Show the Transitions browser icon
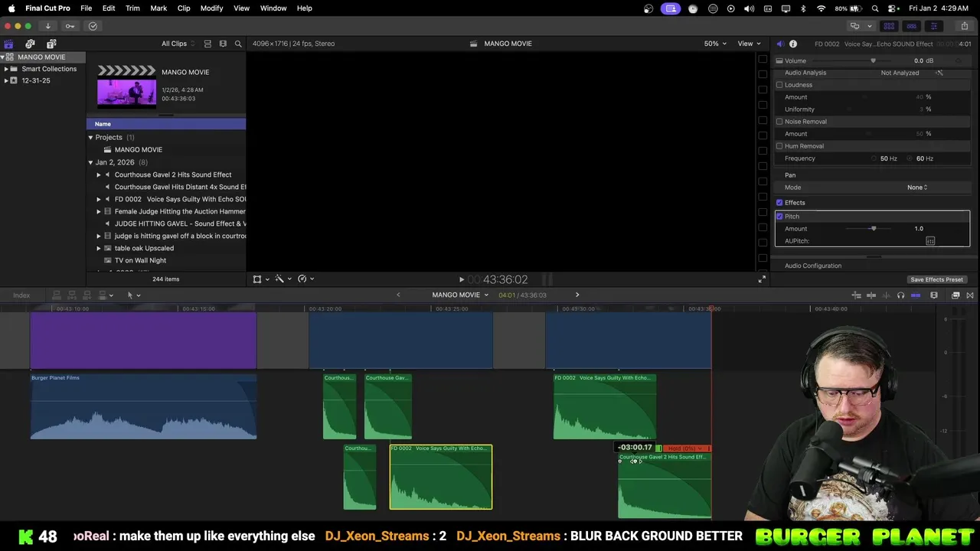This screenshot has width=980, height=551. (x=970, y=295)
